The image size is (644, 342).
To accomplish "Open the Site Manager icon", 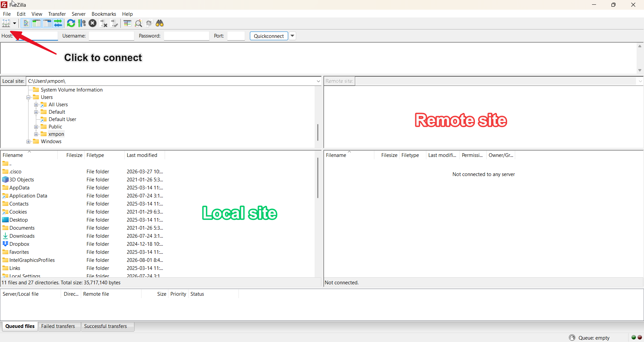I will [x=6, y=23].
